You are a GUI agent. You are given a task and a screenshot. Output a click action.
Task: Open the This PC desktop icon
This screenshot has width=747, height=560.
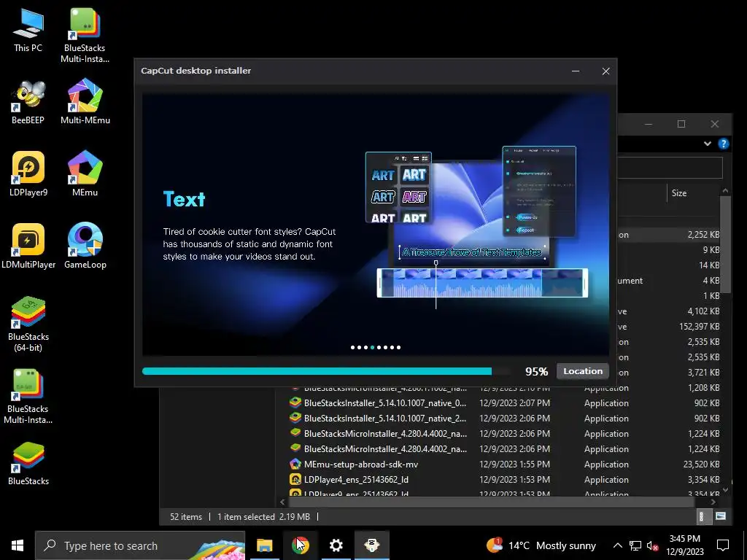(x=28, y=31)
